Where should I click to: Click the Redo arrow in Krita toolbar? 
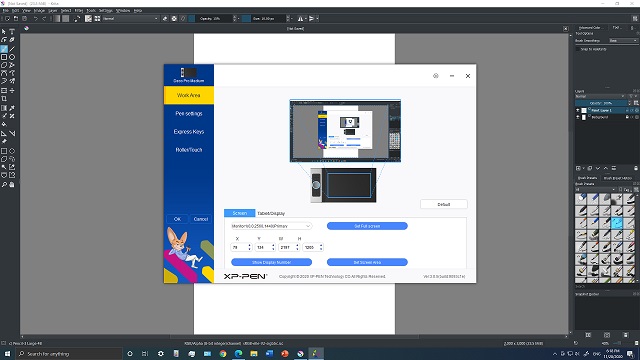[x=44, y=18]
